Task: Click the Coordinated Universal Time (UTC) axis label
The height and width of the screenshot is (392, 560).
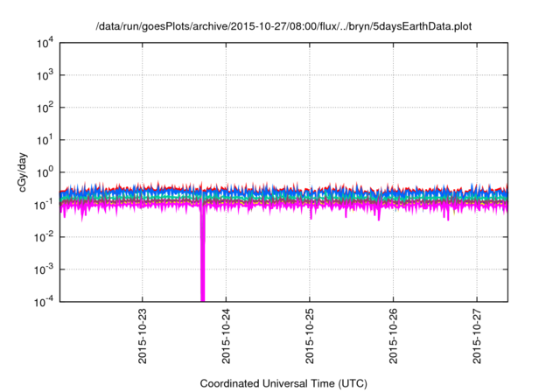Action: click(x=283, y=383)
